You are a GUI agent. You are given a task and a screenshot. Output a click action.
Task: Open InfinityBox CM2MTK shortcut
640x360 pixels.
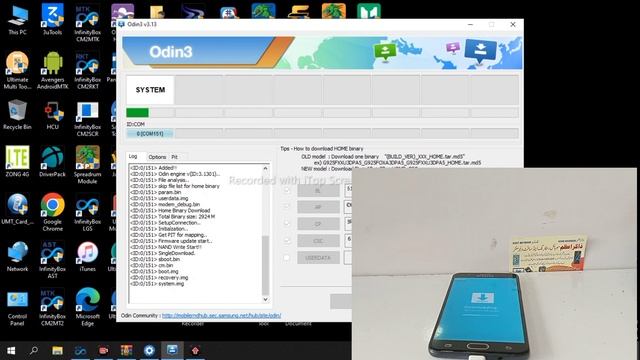(87, 23)
